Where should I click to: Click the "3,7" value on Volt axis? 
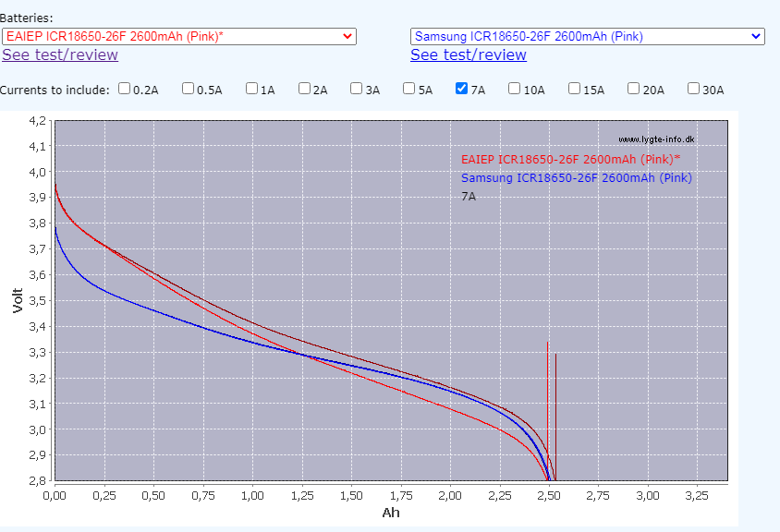pyautogui.click(x=38, y=249)
